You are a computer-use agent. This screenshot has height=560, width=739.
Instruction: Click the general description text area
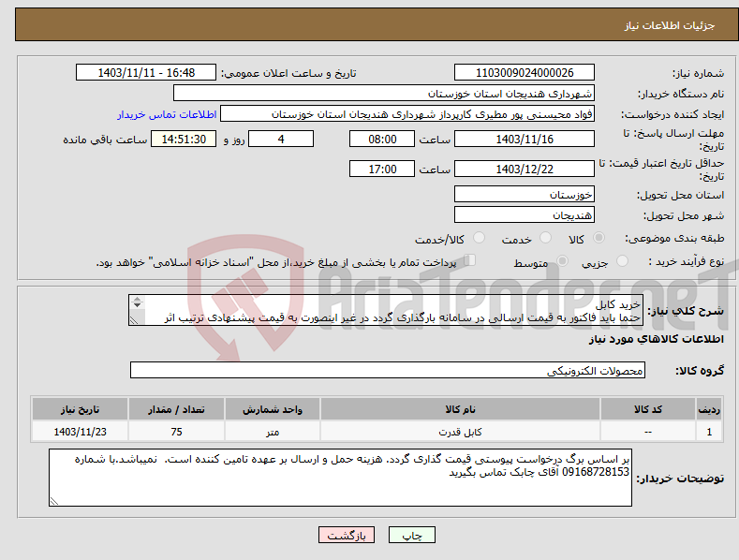(x=386, y=310)
